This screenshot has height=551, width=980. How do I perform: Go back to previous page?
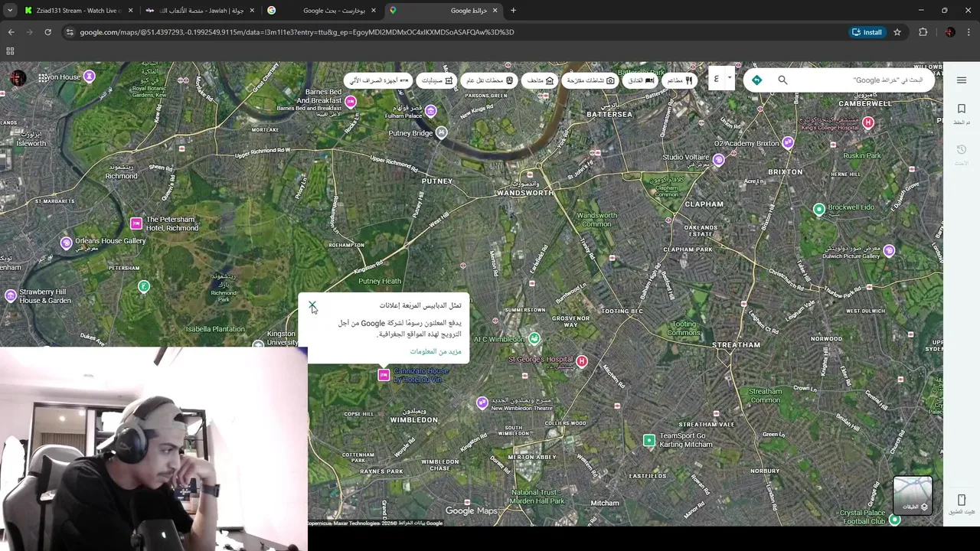coord(11,32)
